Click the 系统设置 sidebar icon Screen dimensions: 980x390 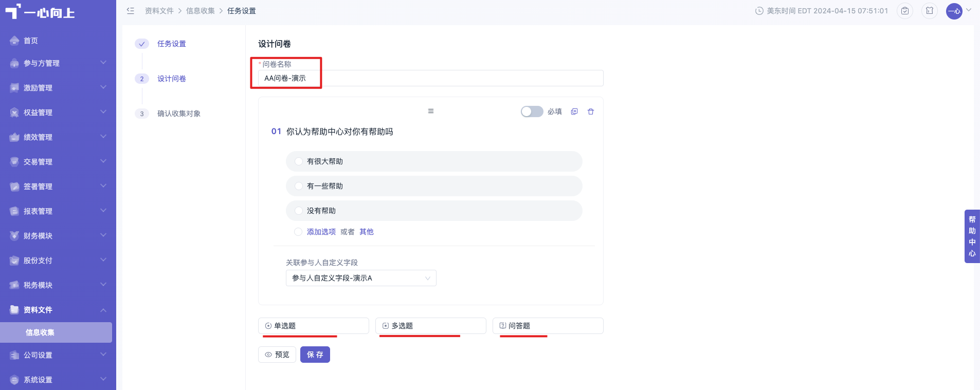(x=14, y=380)
